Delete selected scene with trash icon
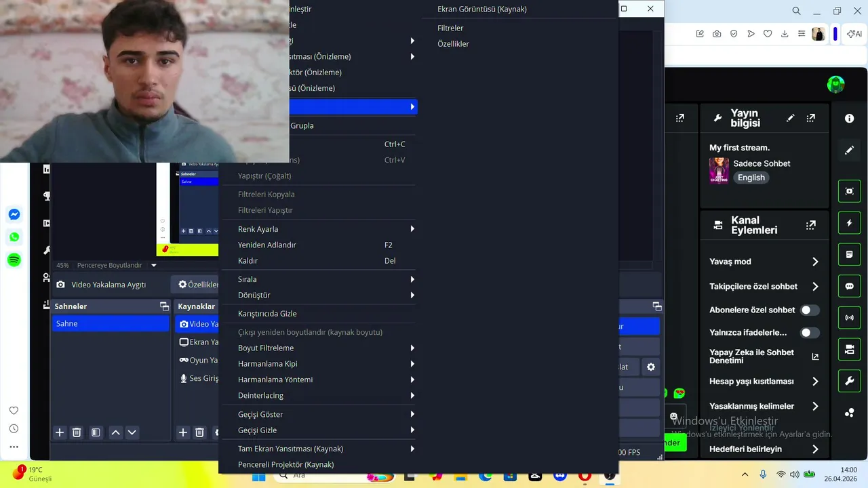Viewport: 868px width, 488px height. [x=77, y=432]
